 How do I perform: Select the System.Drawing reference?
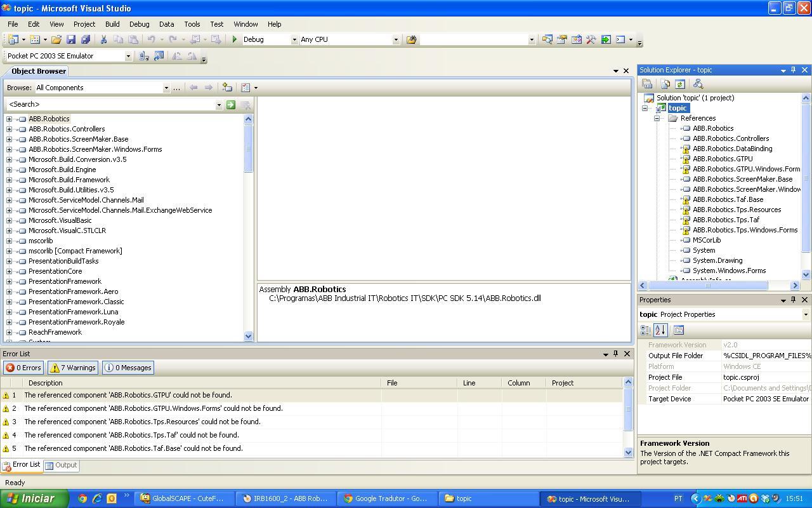coord(717,260)
